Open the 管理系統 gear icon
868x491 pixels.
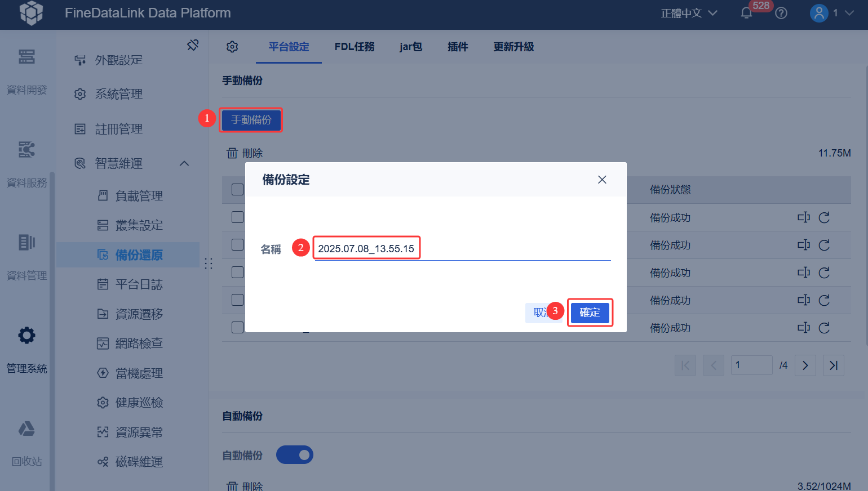(26, 336)
